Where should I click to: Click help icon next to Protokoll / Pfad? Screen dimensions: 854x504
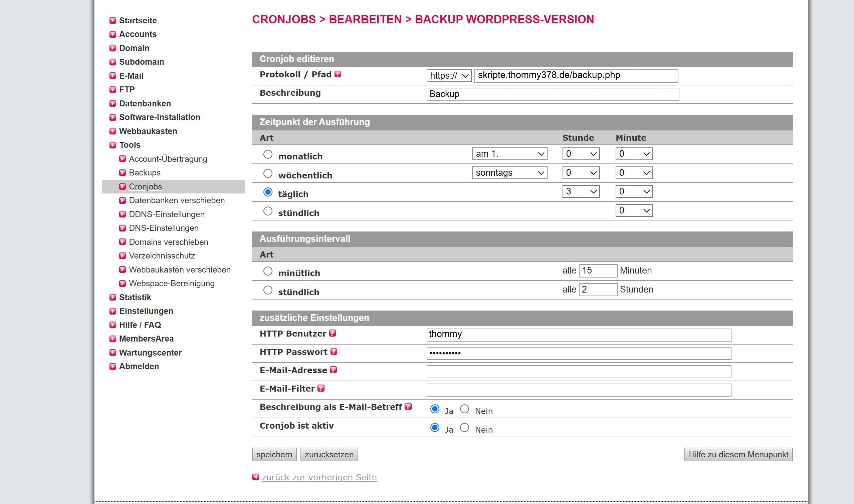coord(338,74)
